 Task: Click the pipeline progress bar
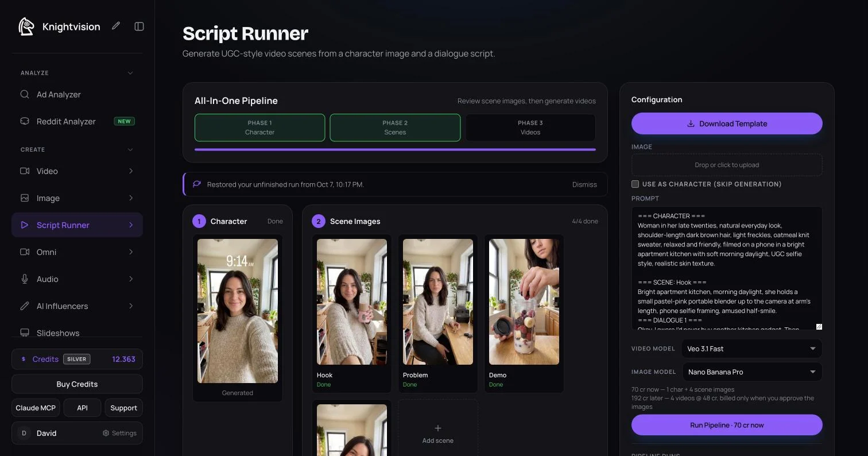coord(395,149)
